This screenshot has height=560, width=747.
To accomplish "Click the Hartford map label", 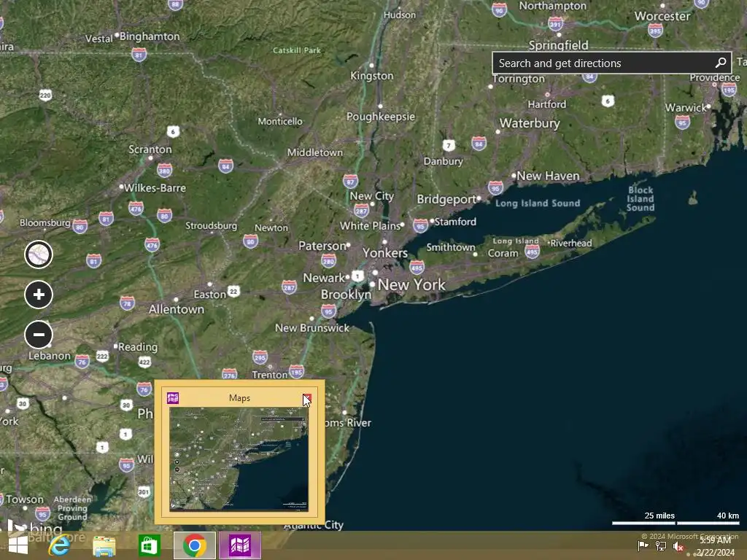I will point(547,104).
